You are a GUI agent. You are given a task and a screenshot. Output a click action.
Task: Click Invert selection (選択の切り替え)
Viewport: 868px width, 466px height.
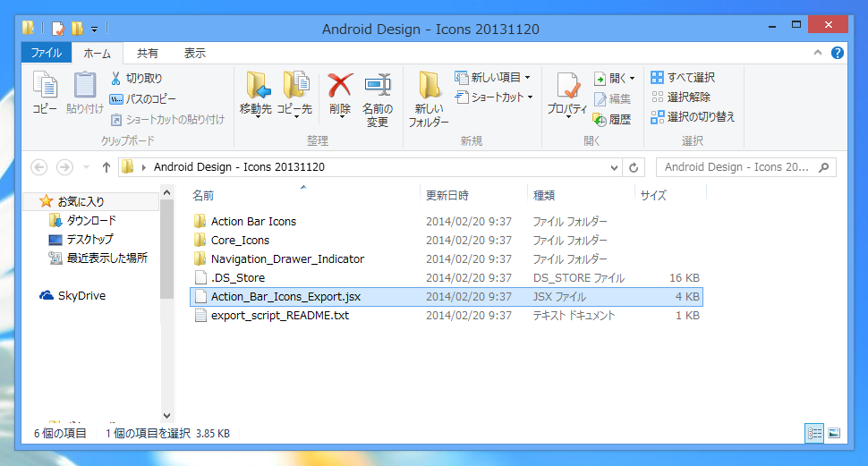(694, 117)
